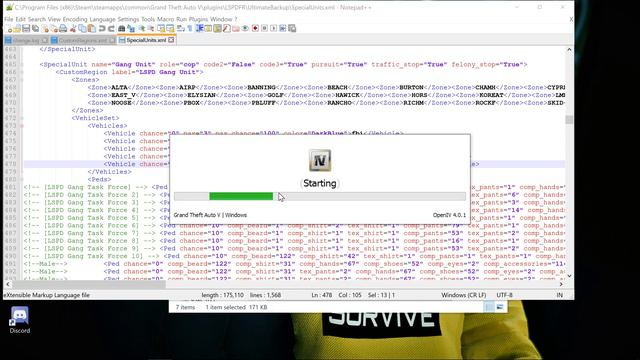
Task: Click the Zoom In toolbar icon
Action: click(x=141, y=29)
